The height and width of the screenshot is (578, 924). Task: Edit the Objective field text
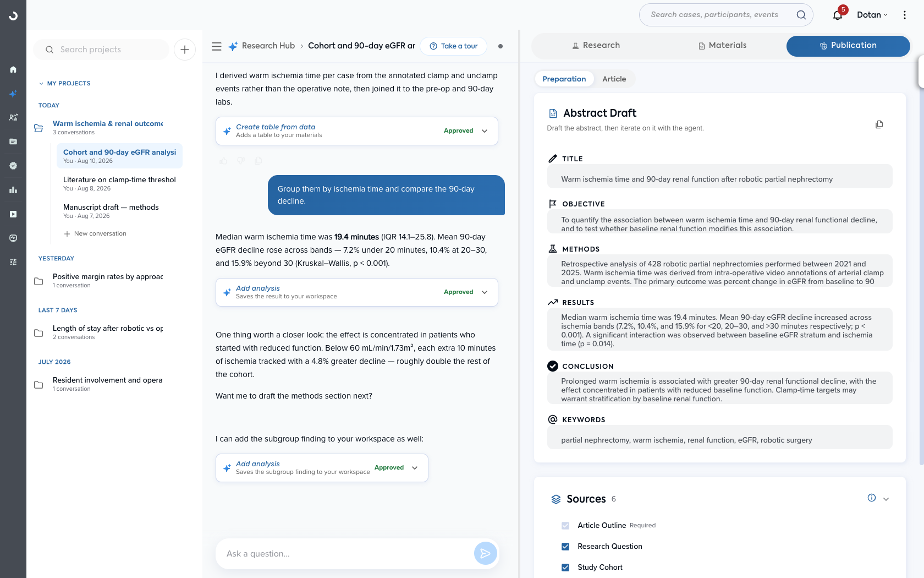pos(719,222)
